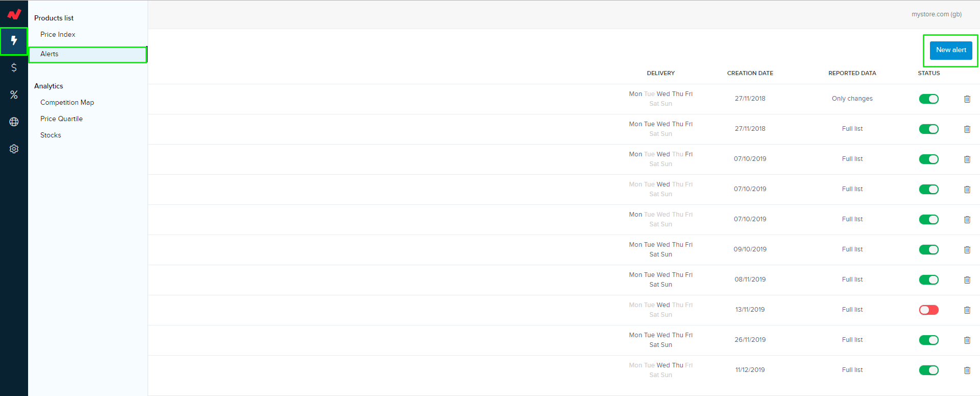This screenshot has width=980, height=396.
Task: Click delivery days of the 09/10/2019 alert
Action: tap(661, 249)
